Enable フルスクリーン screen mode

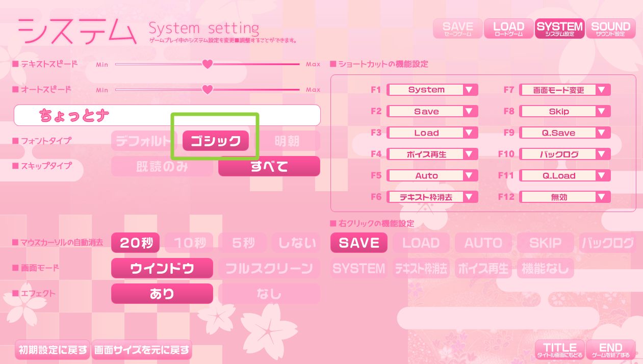click(x=269, y=269)
